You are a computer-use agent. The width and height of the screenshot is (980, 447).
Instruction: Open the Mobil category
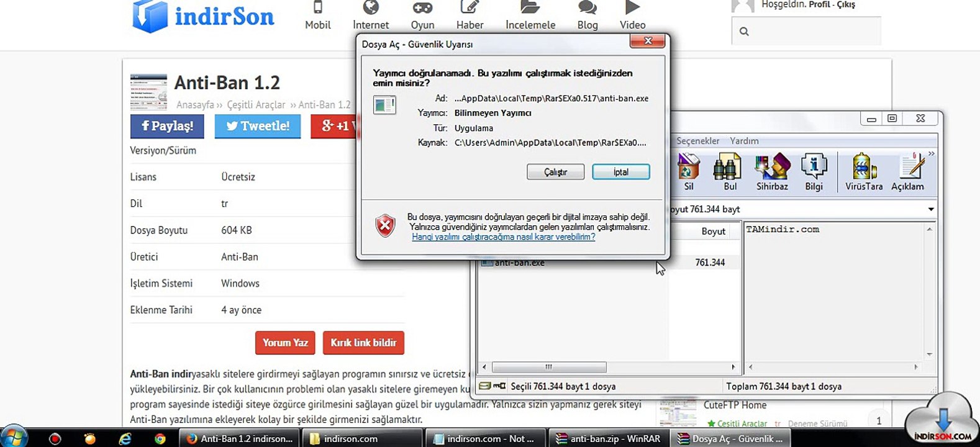pyautogui.click(x=317, y=16)
